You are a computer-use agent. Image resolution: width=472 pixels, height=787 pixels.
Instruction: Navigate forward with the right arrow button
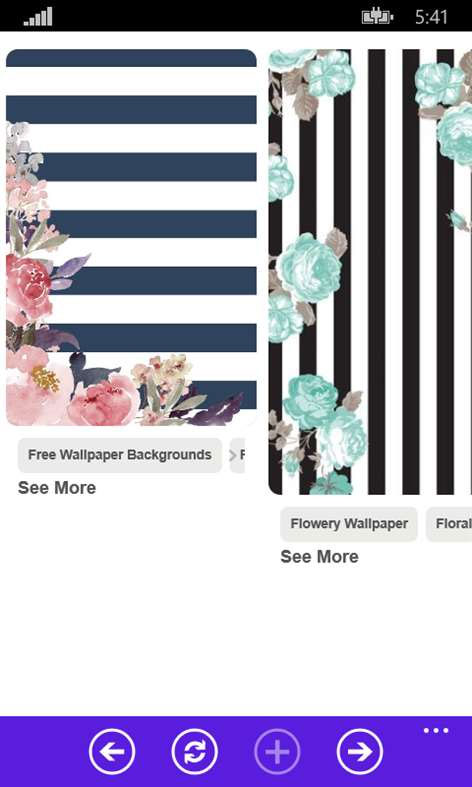360,751
